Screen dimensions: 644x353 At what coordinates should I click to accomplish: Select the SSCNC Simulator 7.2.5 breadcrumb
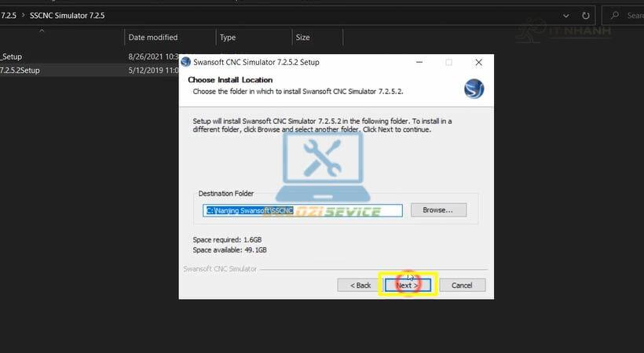67,15
